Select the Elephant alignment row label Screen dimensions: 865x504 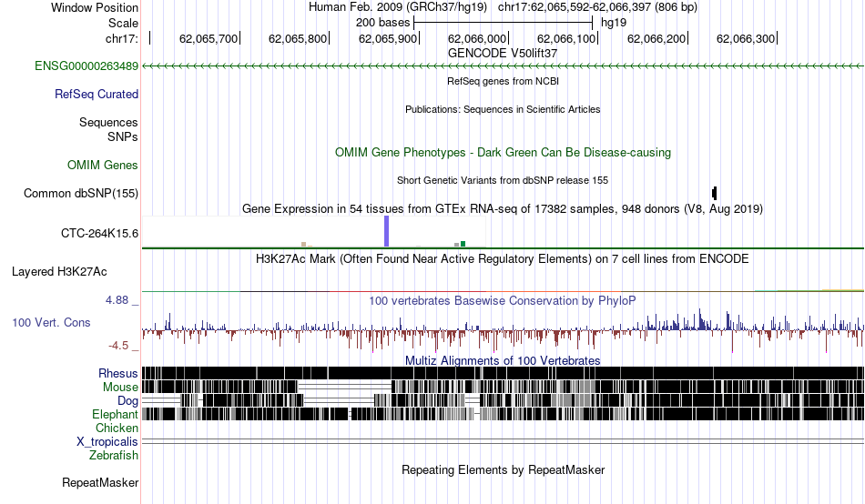[x=115, y=414]
